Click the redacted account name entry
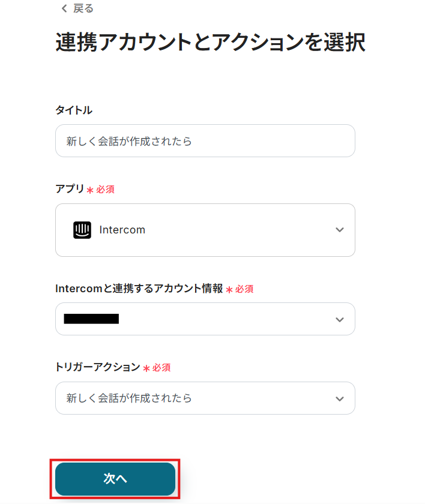425x504 pixels. 91,319
